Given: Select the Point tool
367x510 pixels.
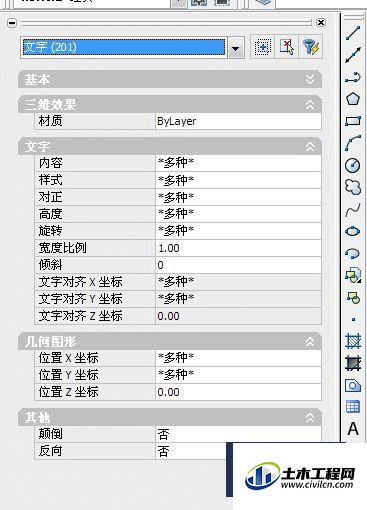Looking at the screenshot, I should (353, 319).
